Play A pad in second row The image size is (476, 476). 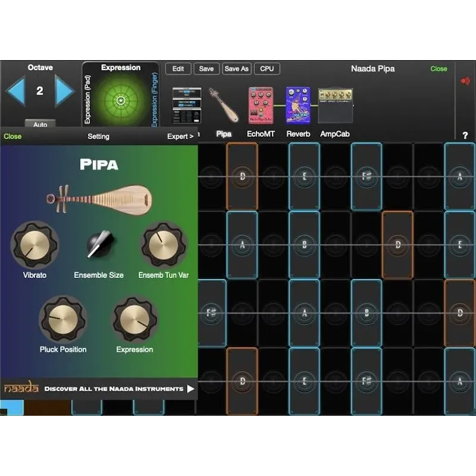[242, 245]
